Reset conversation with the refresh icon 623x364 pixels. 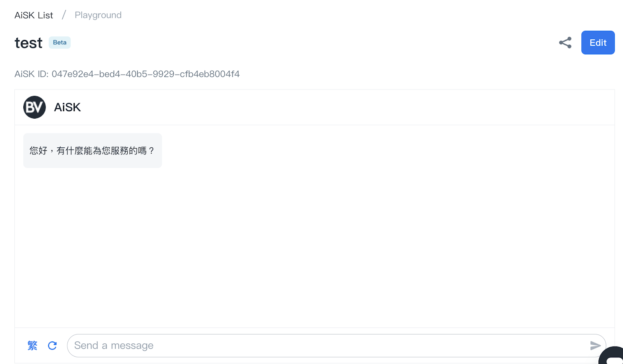(52, 345)
